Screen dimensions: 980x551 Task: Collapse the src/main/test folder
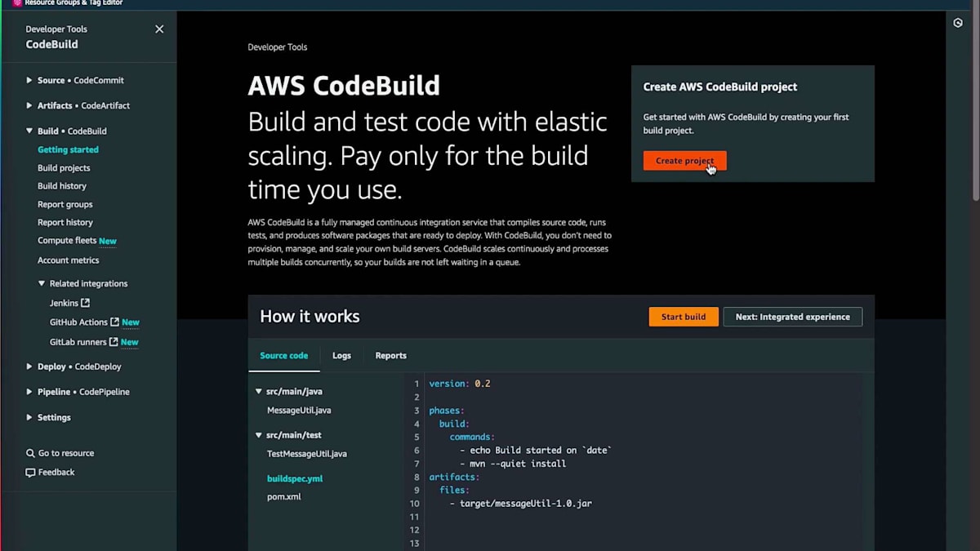pyautogui.click(x=259, y=435)
